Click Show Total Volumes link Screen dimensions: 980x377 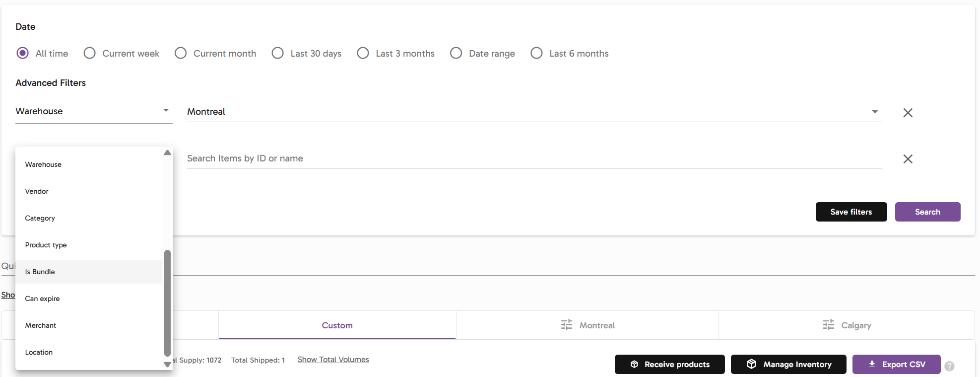point(333,360)
